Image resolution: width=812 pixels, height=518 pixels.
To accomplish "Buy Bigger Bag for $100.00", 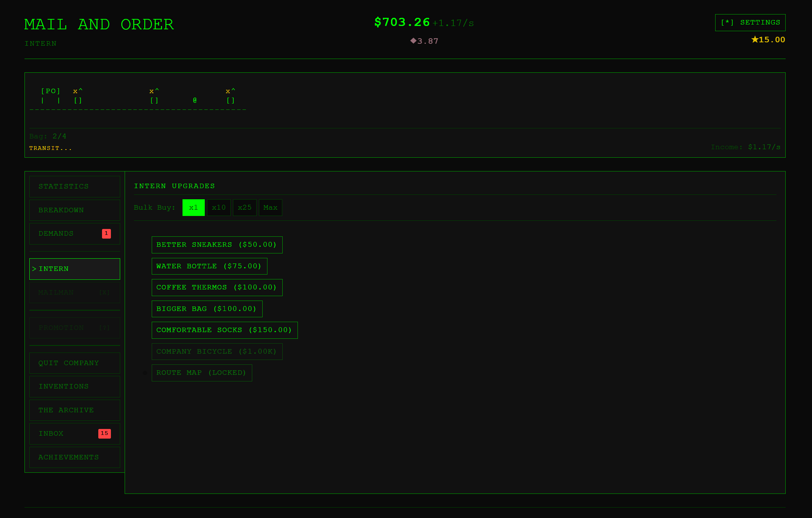I will coord(207,309).
